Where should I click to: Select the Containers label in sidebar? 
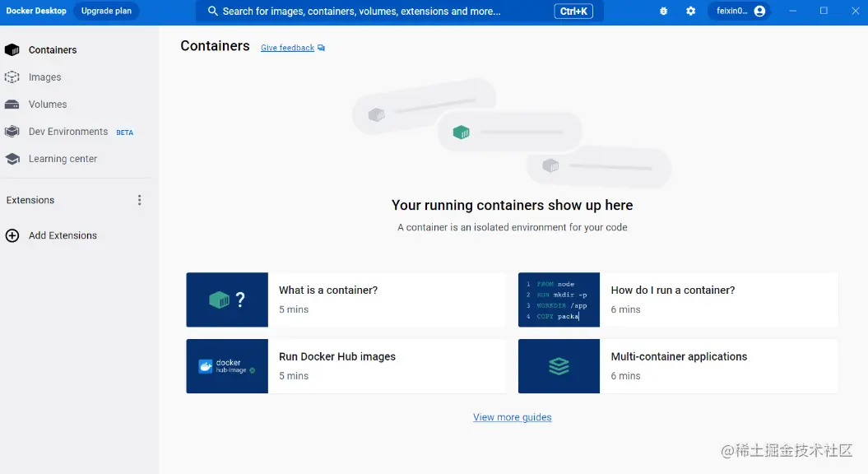pyautogui.click(x=53, y=50)
